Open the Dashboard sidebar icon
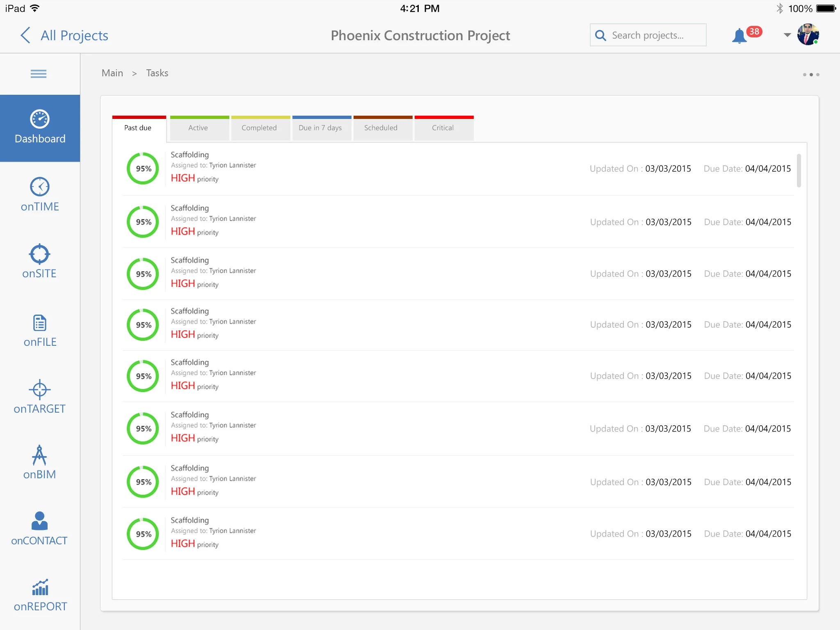The width and height of the screenshot is (840, 630). click(40, 119)
